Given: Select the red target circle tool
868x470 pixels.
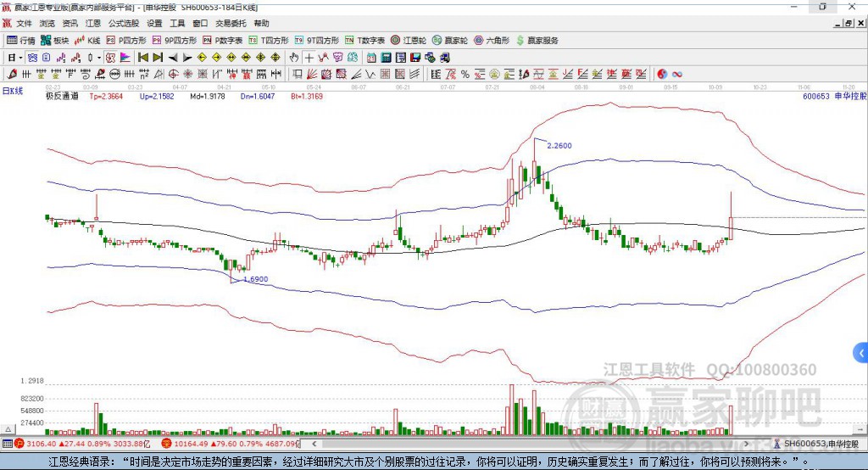Looking at the screenshot, I should [173, 75].
